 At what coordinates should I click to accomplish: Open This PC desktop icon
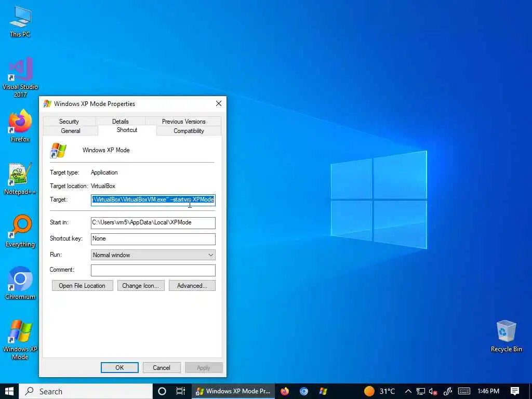pyautogui.click(x=20, y=21)
